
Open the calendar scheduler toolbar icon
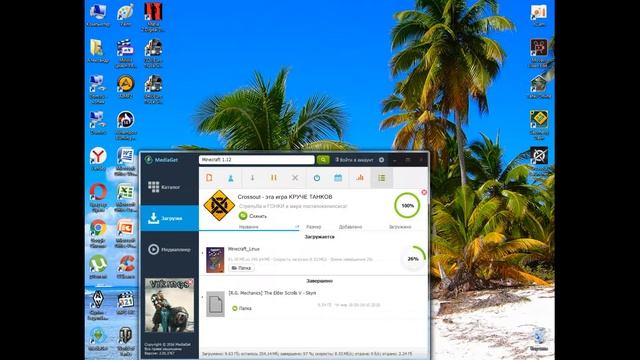[x=338, y=178]
